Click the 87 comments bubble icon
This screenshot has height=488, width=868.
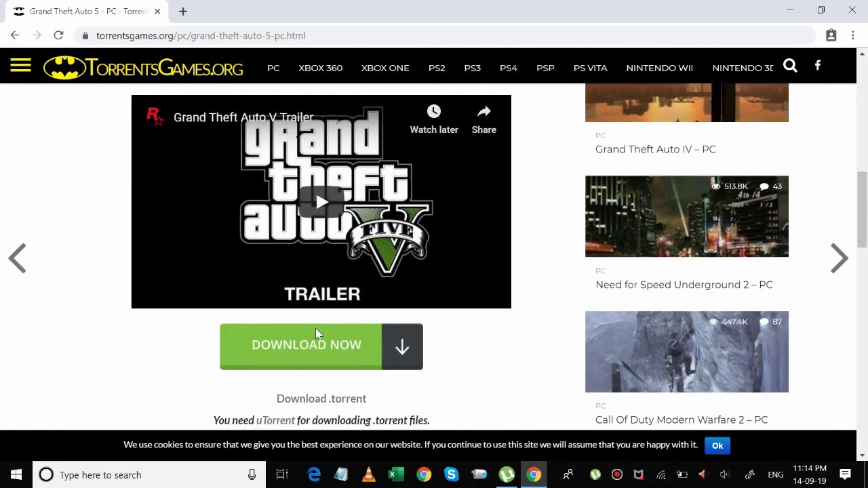coord(764,322)
